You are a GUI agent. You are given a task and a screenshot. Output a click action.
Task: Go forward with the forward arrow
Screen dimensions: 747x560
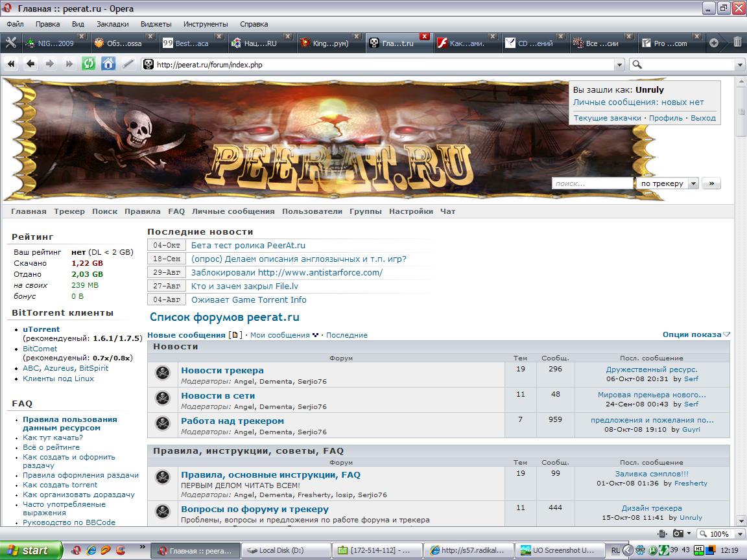click(x=49, y=64)
